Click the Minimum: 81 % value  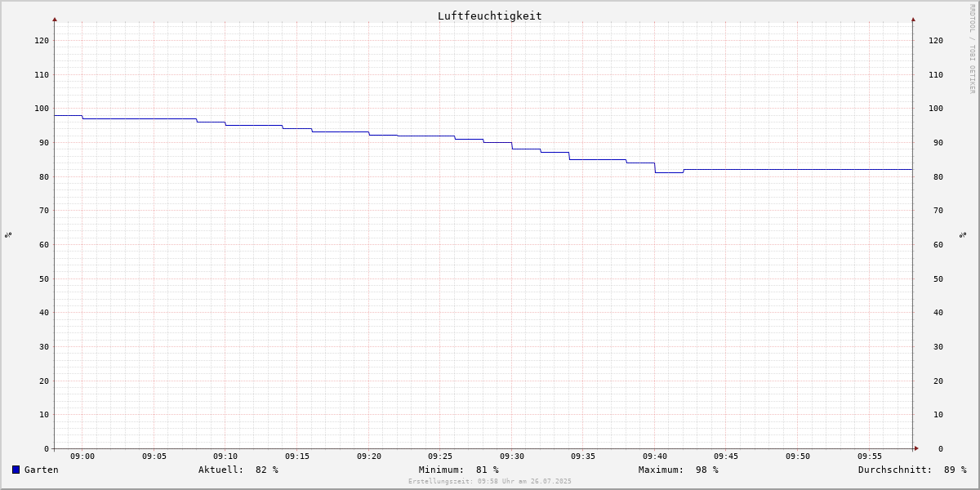coord(459,470)
